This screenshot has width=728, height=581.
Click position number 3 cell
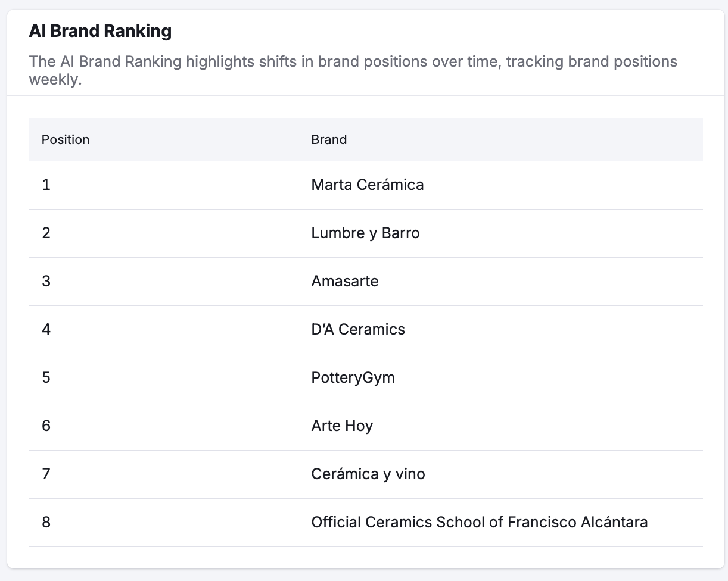[46, 281]
